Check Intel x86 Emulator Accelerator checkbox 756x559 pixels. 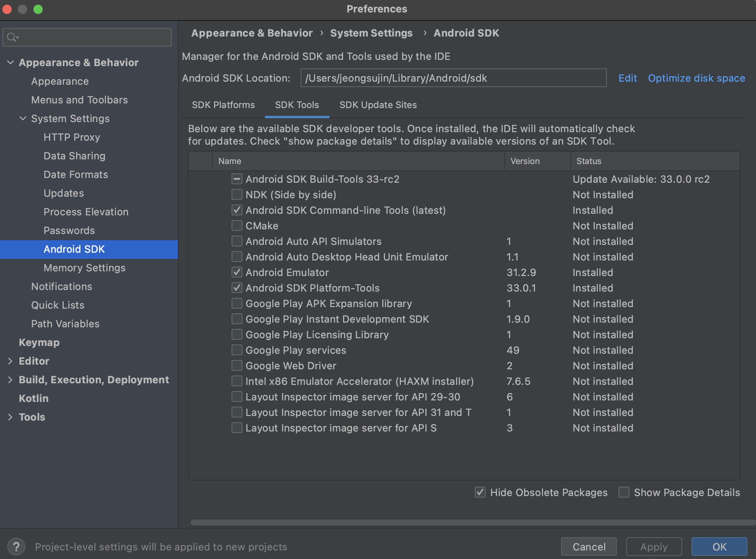(237, 381)
